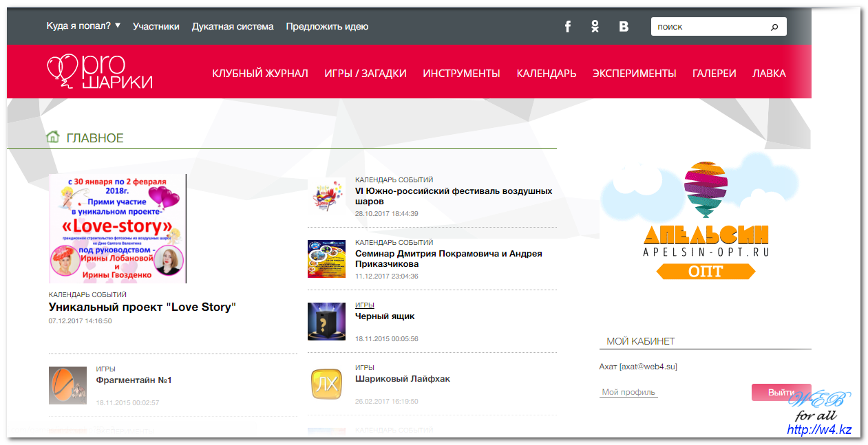Image resolution: width=868 pixels, height=445 pixels.
Task: Open the Предложить идею link
Action: (x=327, y=26)
